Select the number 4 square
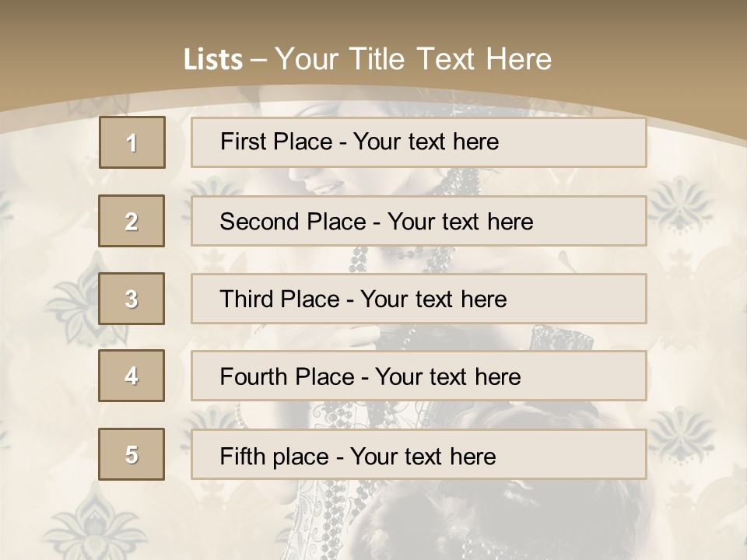This screenshot has width=747, height=560. coord(132,376)
